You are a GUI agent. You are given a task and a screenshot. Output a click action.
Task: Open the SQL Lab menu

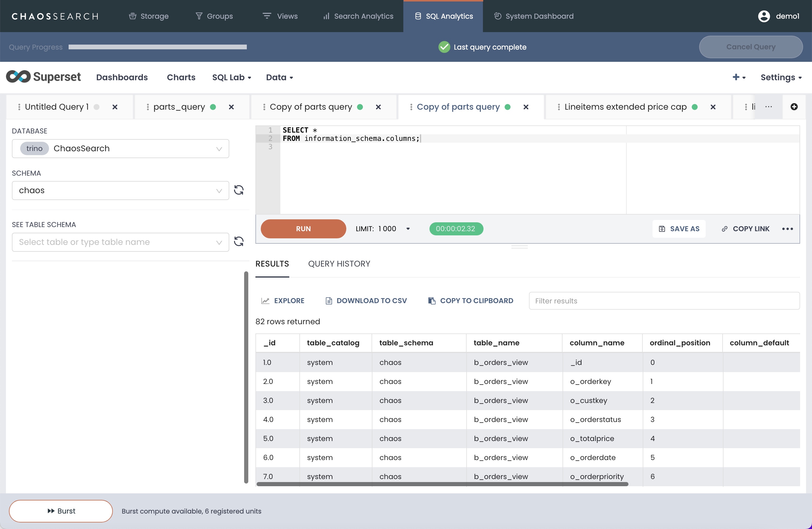[x=231, y=78]
